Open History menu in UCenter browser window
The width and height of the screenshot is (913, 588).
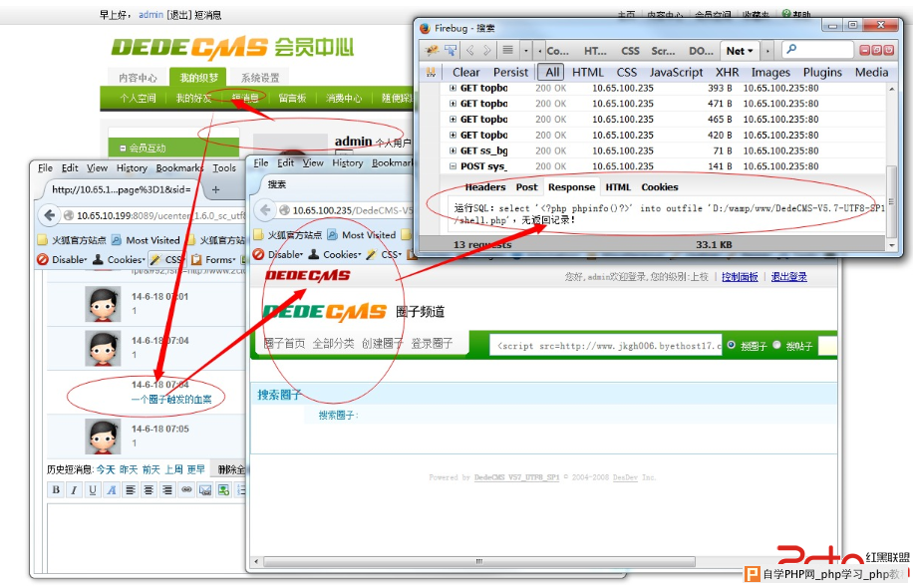(132, 168)
